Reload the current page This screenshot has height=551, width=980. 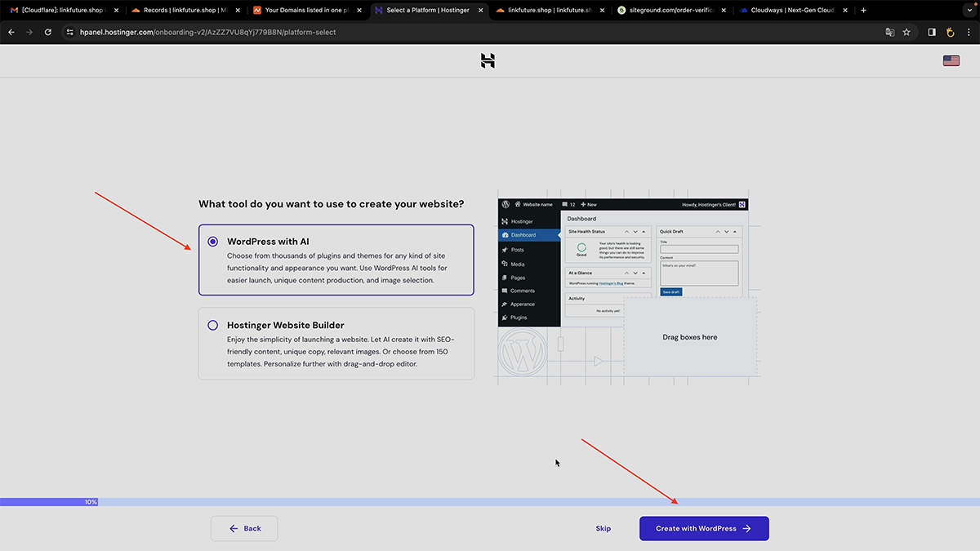click(48, 32)
